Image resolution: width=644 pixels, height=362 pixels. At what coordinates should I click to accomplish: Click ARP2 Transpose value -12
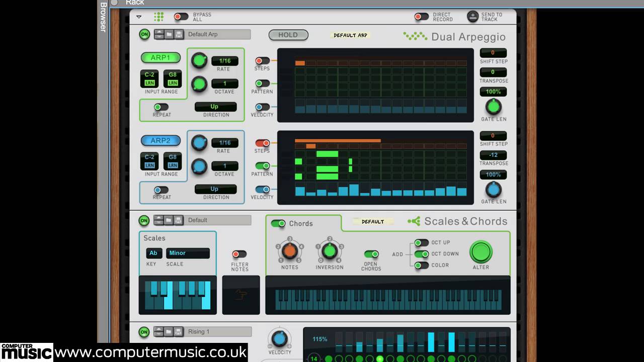pos(493,155)
